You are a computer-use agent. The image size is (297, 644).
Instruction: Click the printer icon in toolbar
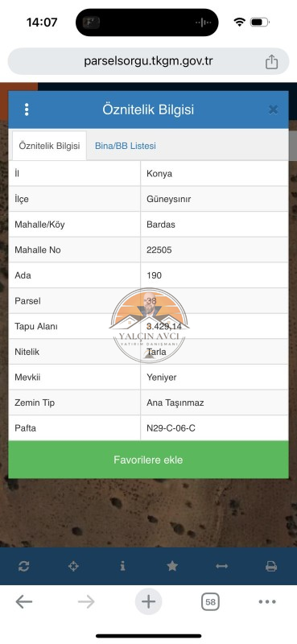(271, 567)
